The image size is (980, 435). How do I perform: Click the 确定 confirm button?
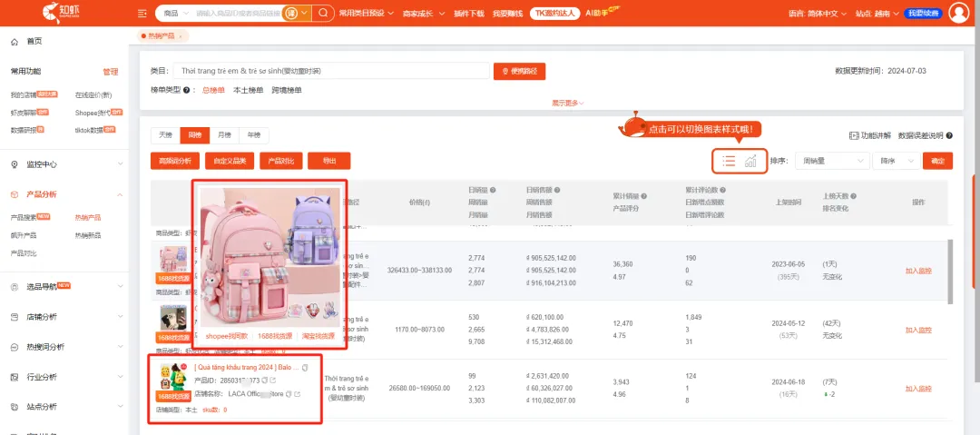pos(937,161)
